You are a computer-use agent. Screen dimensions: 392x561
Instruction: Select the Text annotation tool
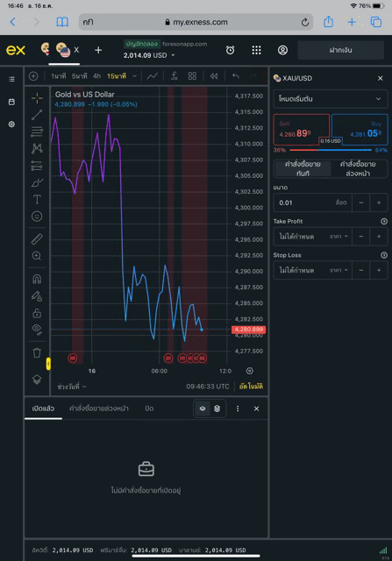point(37,199)
